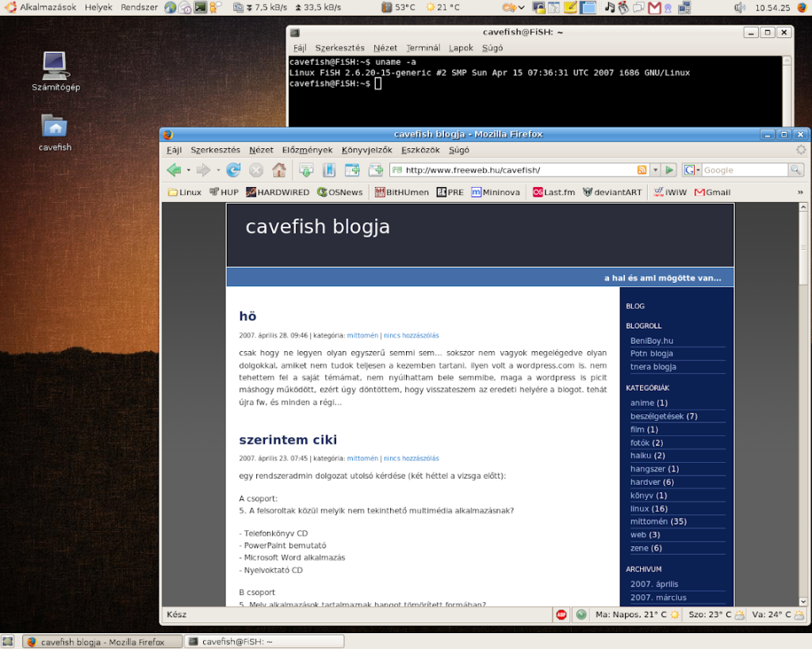Click into the Google search field
Screen dimensions: 812x649
(x=743, y=170)
